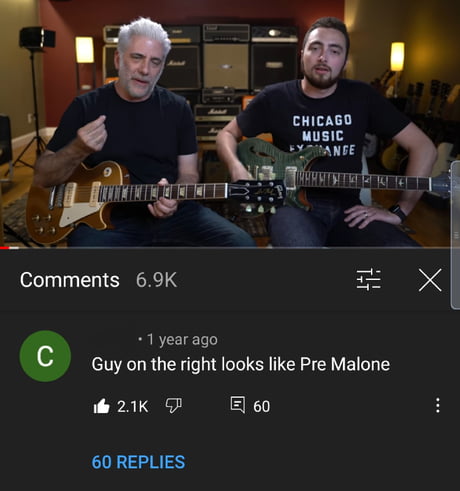Image resolution: width=460 pixels, height=491 pixels.
Task: Tap the Chicago Music Exchange shirt in video
Action: click(x=322, y=135)
